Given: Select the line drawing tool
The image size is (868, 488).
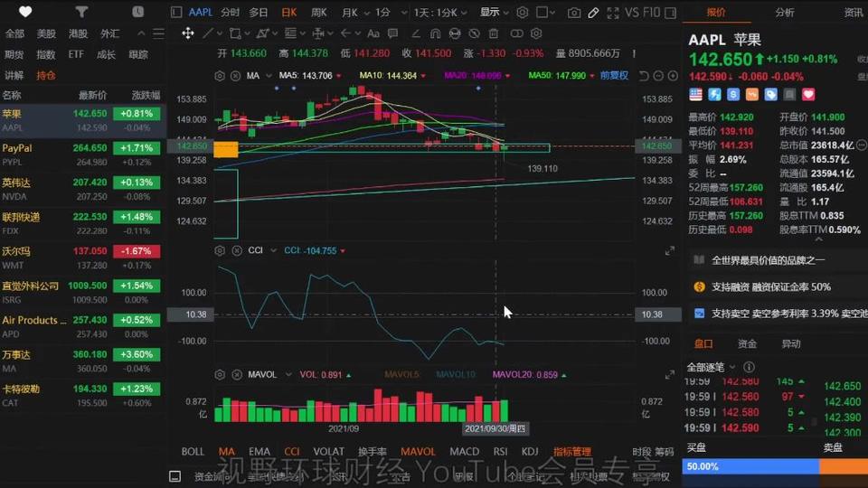Looking at the screenshot, I should pyautogui.click(x=208, y=33).
